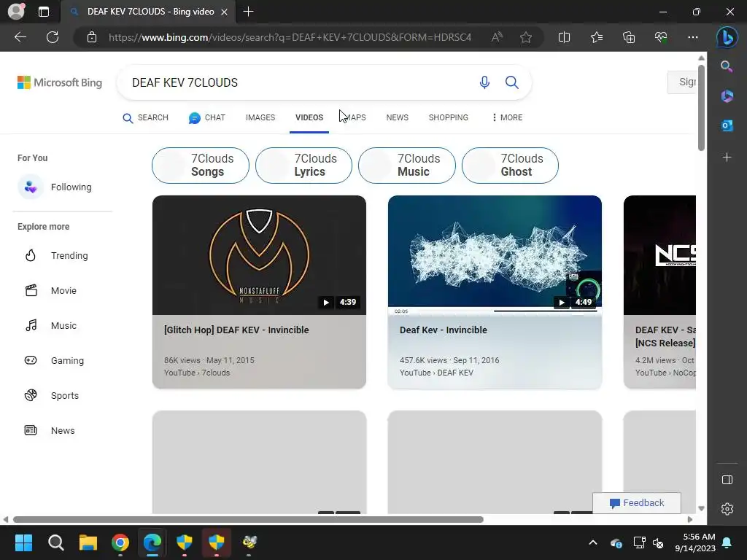Open Browser essentials heart icon
Image resolution: width=747 pixels, height=560 pixels.
[661, 37]
